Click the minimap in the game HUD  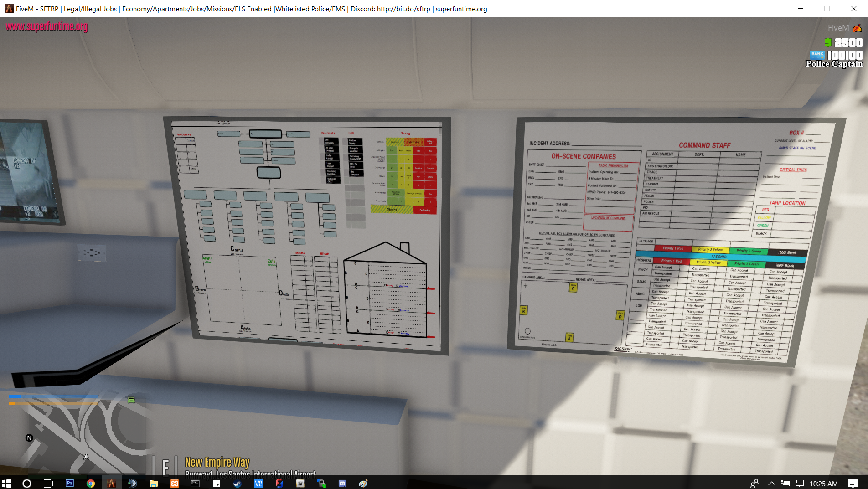(x=77, y=433)
